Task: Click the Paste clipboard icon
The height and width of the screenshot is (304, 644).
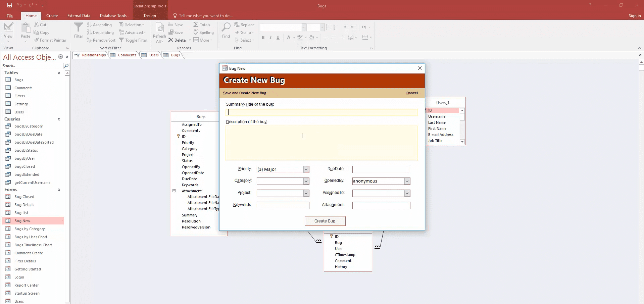Action: [26, 28]
